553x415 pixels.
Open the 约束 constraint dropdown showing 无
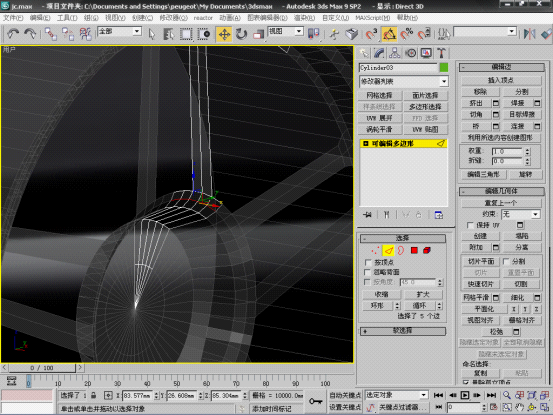pos(521,214)
